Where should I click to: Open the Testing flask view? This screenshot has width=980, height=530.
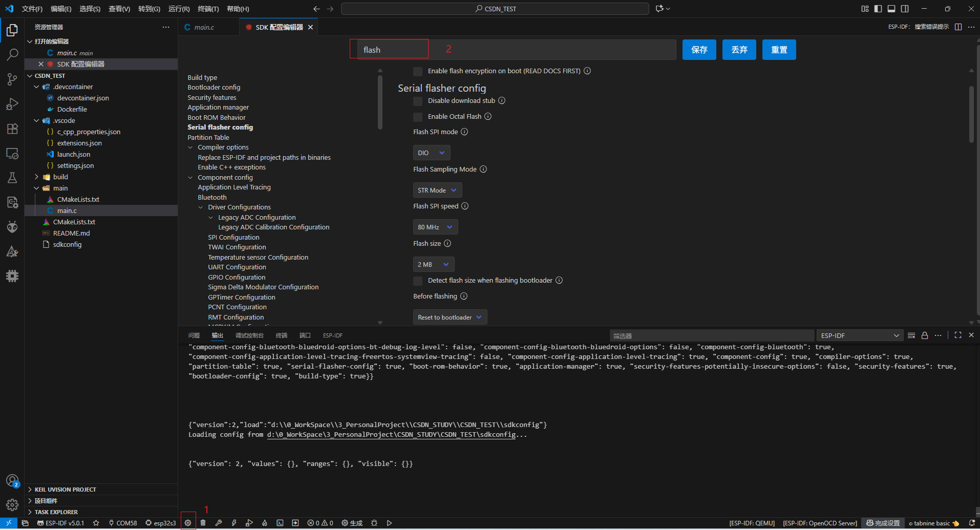coord(12,178)
